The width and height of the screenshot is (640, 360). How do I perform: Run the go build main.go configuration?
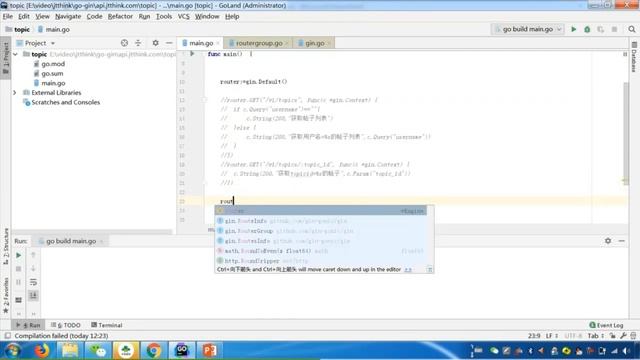pos(573,29)
